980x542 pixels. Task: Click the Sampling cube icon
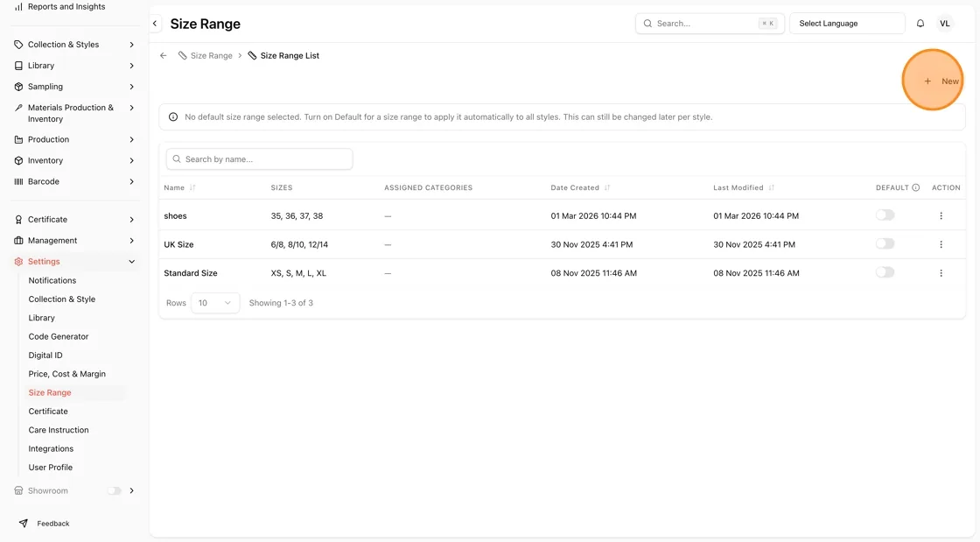[18, 87]
